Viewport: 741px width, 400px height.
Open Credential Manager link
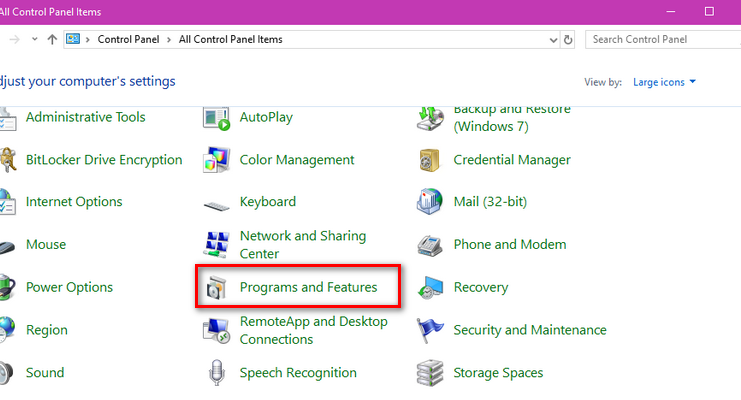tap(512, 160)
